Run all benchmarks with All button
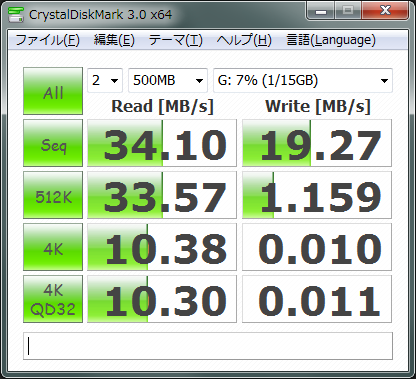Screen dimensions: 416x379 (53, 91)
